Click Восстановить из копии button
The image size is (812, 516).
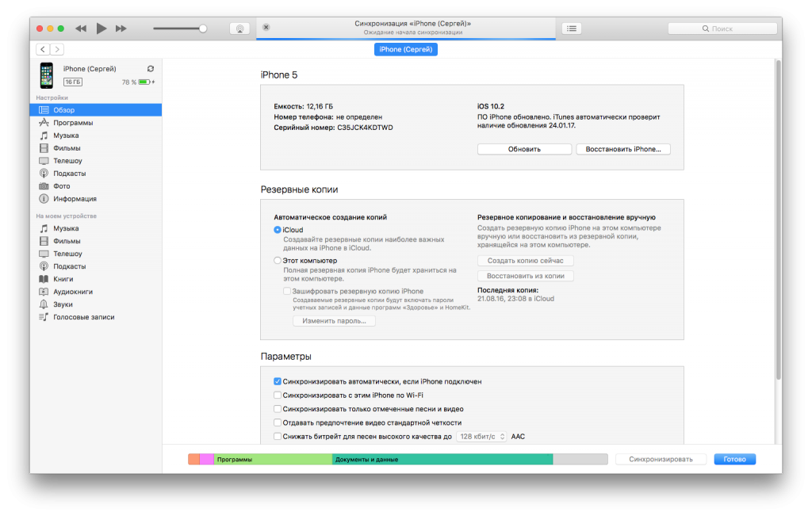525,276
